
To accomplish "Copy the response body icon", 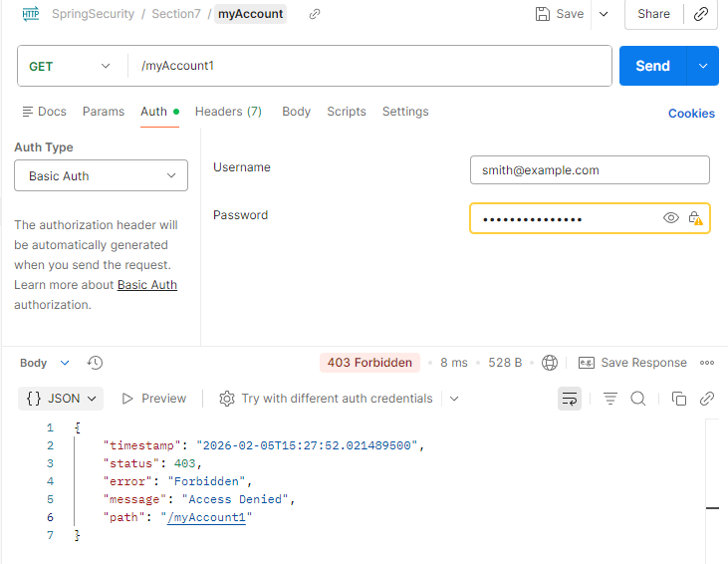I will pyautogui.click(x=679, y=399).
